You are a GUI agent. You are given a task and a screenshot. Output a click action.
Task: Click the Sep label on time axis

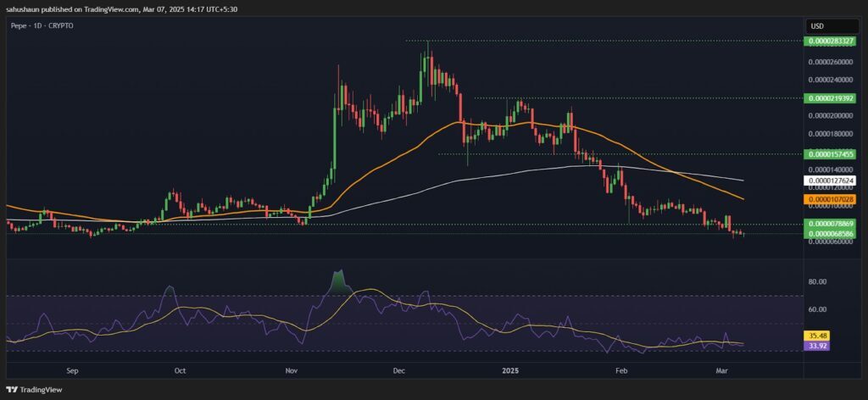pos(72,371)
